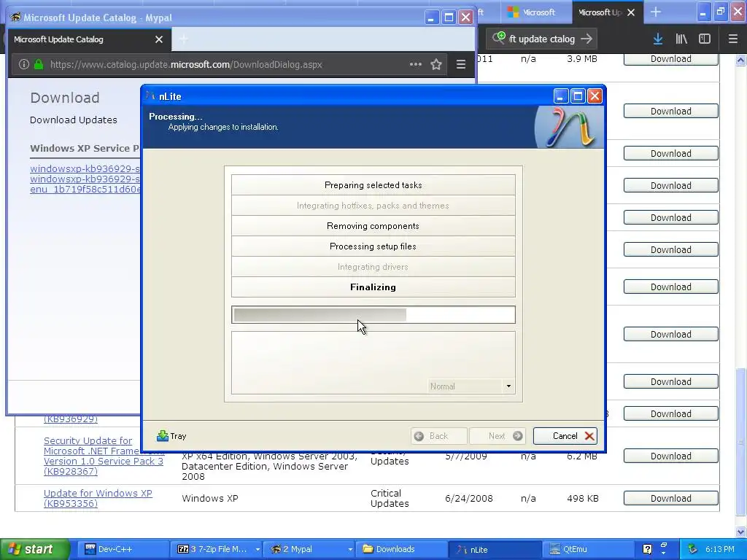Click Download for the 3.9 MB update row
This screenshot has height=560, width=747.
pyautogui.click(x=671, y=59)
